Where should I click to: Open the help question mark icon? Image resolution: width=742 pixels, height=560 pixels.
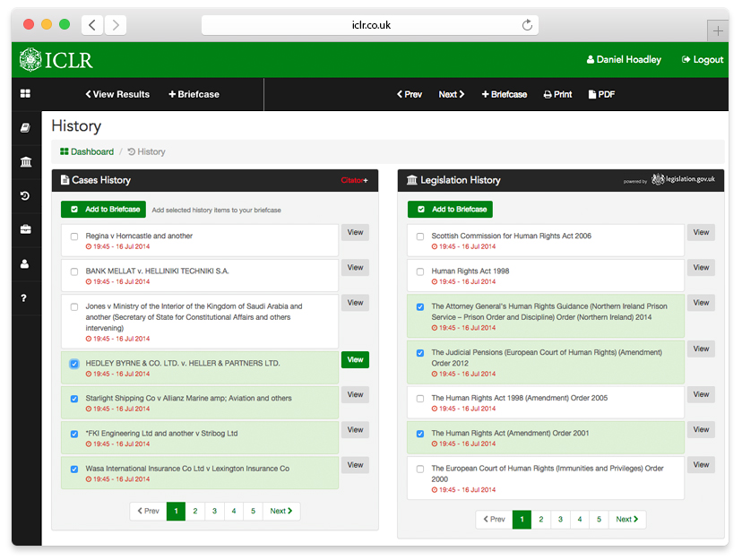click(26, 298)
